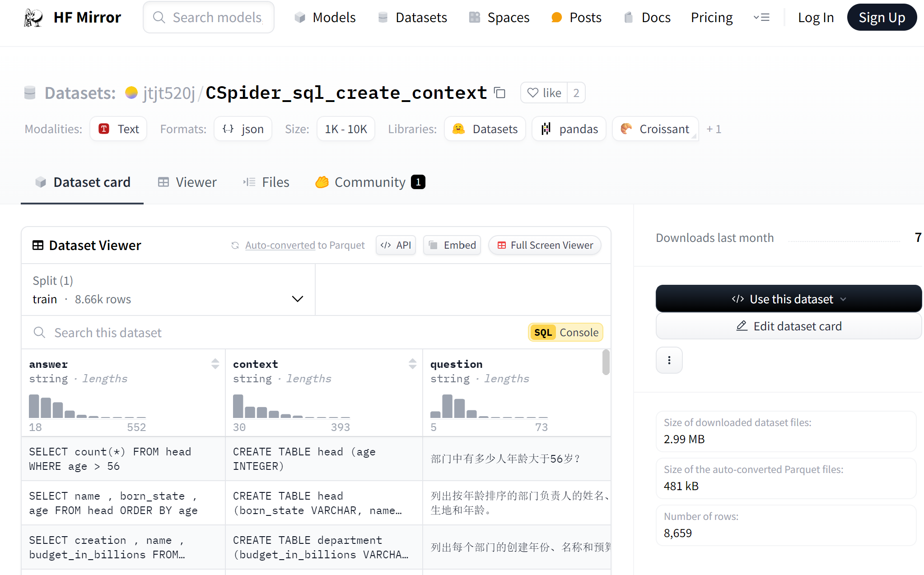Click the dataset viewer vertical scrollbar
Image resolution: width=924 pixels, height=575 pixels.
coord(606,362)
